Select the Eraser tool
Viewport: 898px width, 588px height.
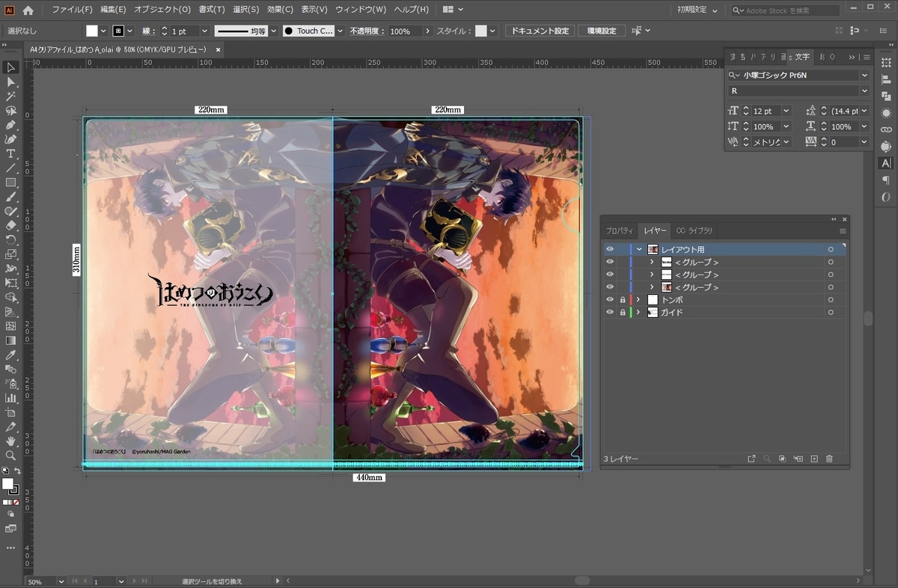click(10, 225)
